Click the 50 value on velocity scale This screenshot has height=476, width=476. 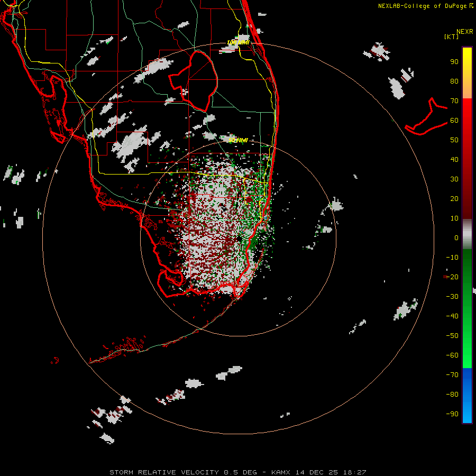tap(454, 140)
